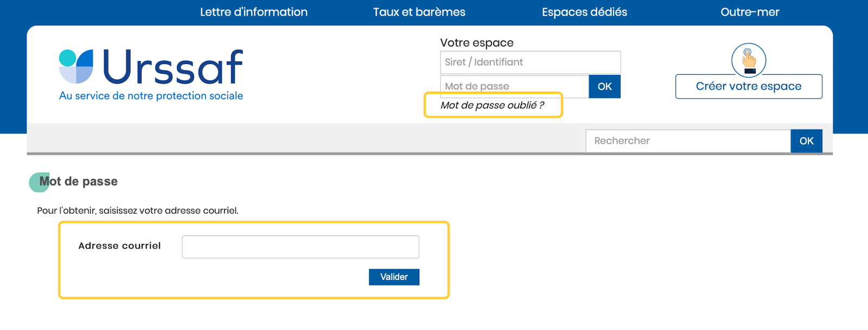Click the Mot de passe login field

(x=514, y=86)
